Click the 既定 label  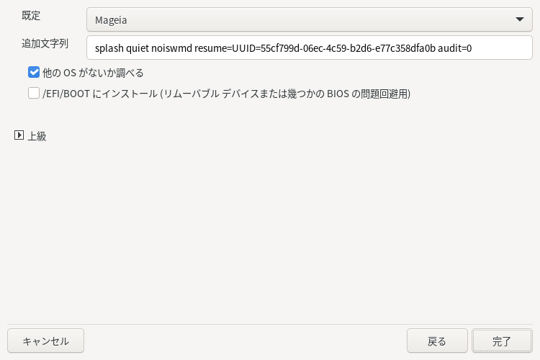tap(31, 16)
